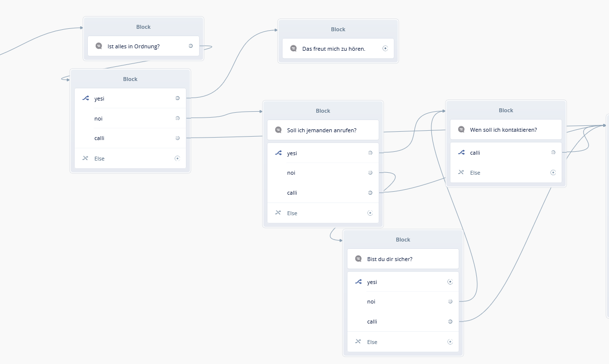Click the speech icon beside 'Ist alles in Ordnung?'

pyautogui.click(x=99, y=46)
